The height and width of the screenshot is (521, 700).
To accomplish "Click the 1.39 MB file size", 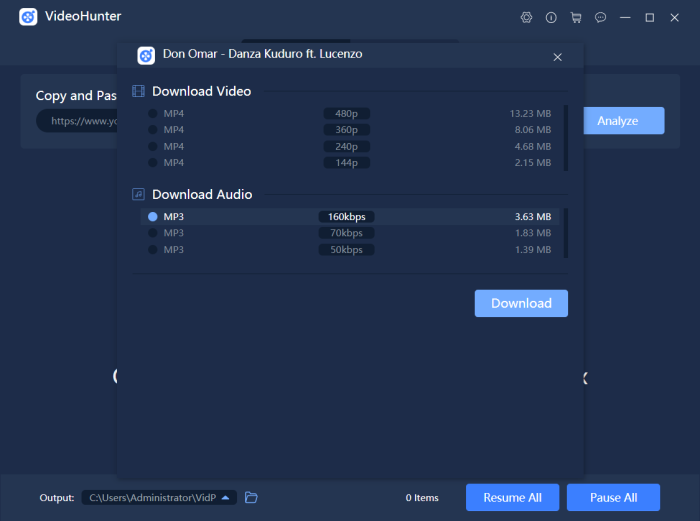I will 533,250.
